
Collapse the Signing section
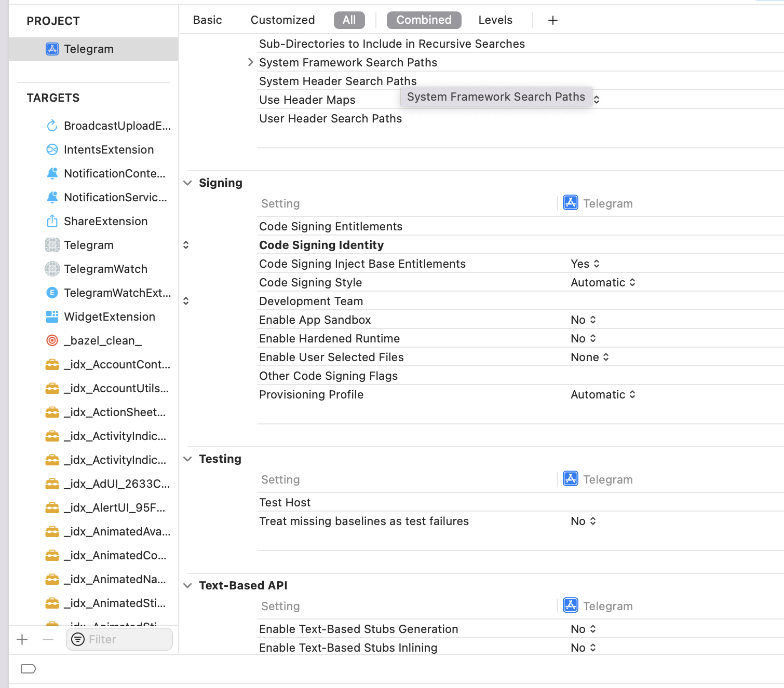(x=187, y=183)
